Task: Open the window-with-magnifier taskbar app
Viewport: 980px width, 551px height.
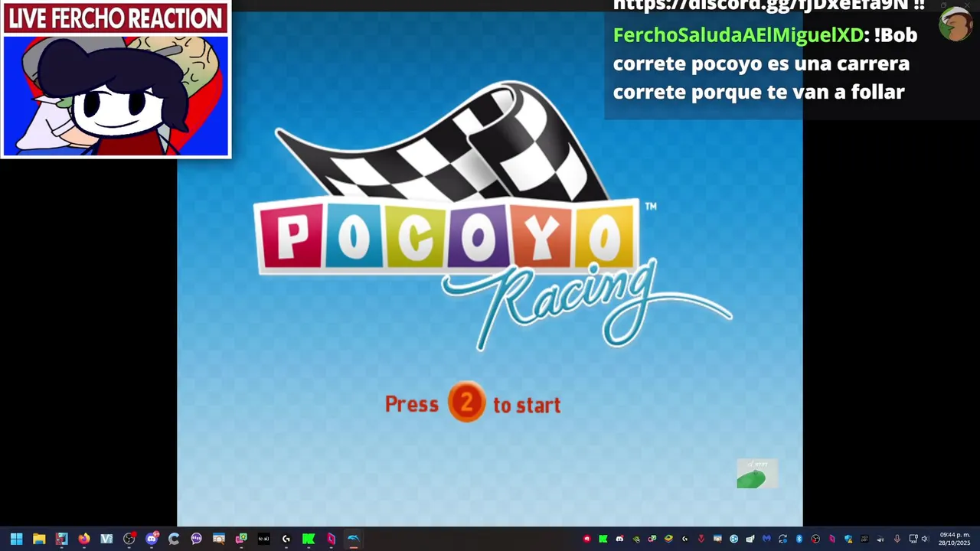Action: [x=219, y=539]
